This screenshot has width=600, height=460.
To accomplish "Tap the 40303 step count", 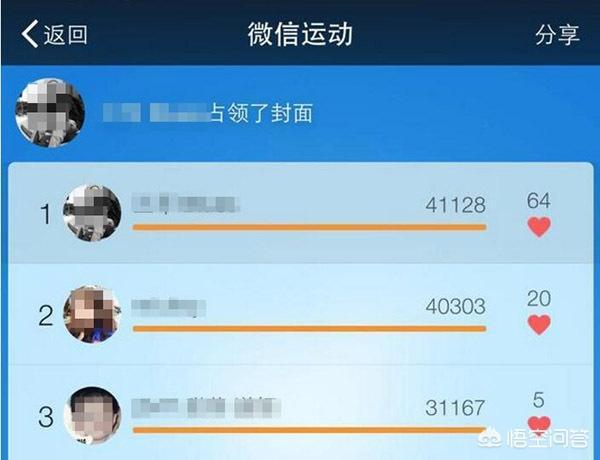I will click(x=455, y=307).
